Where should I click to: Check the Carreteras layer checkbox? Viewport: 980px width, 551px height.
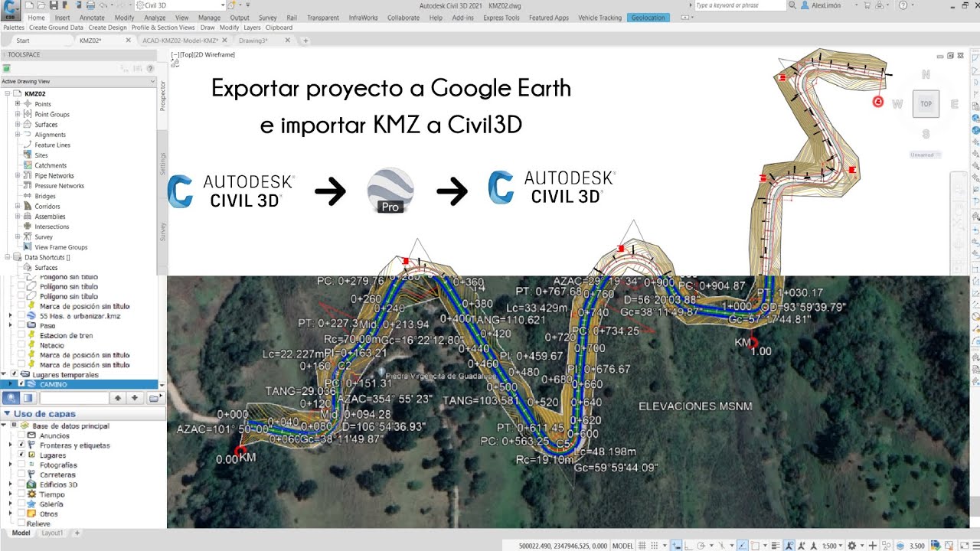[21, 474]
